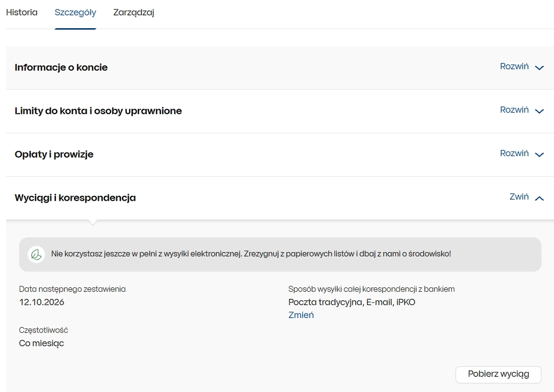Click the Opłaty i prowizje heading
This screenshot has width=554, height=392.
(x=54, y=154)
